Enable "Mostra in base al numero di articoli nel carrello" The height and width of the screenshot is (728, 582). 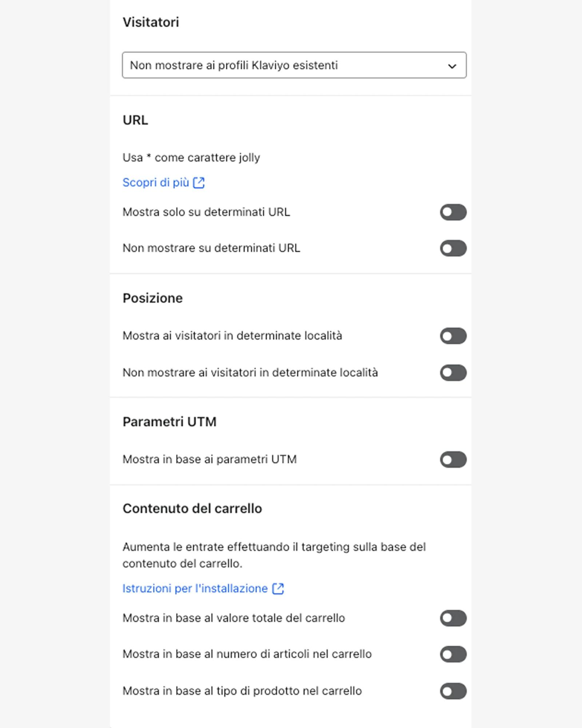coord(453,654)
